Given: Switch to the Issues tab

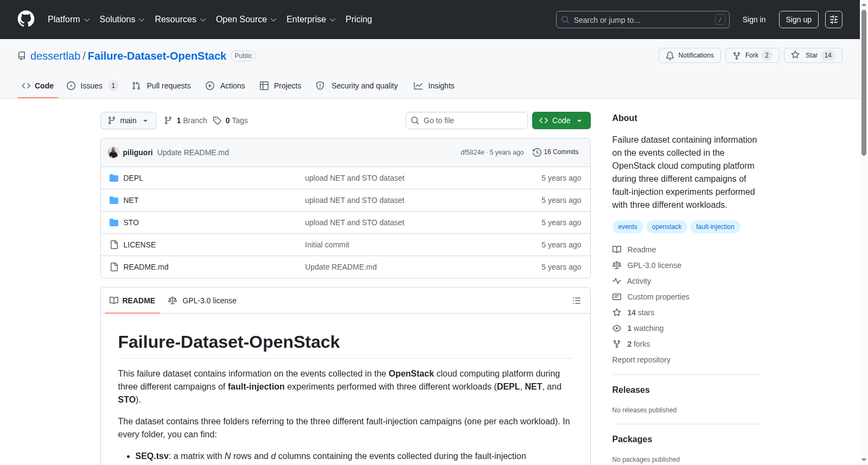Looking at the screenshot, I should 92,86.
